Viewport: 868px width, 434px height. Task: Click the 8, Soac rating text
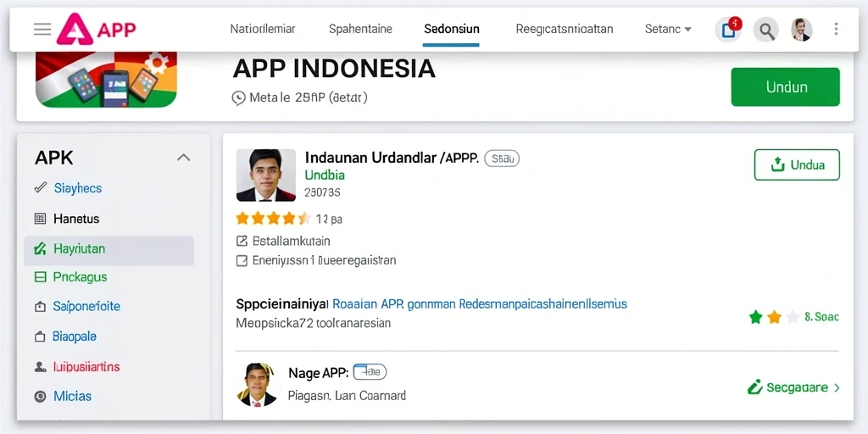click(x=822, y=317)
